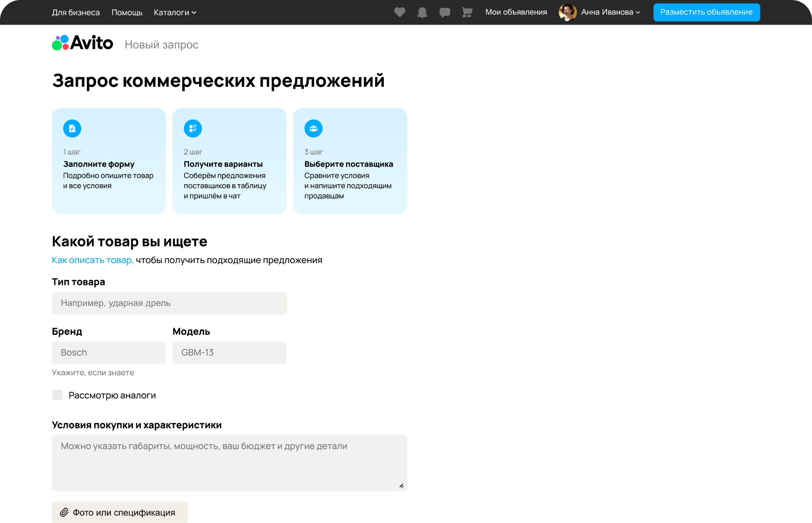Click the Avito logo
Screen dimensions: 812x523
(x=82, y=43)
